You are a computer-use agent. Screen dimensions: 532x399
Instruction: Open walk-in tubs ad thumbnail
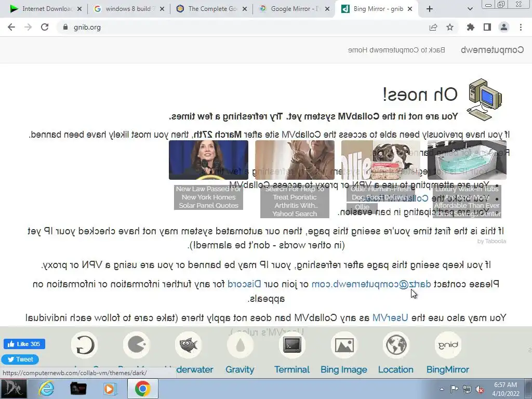tap(467, 160)
